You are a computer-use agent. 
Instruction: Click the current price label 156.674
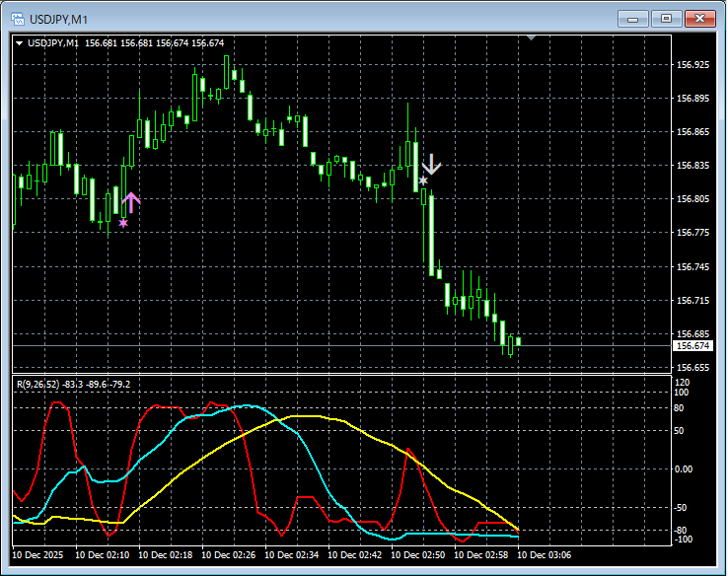pos(692,346)
